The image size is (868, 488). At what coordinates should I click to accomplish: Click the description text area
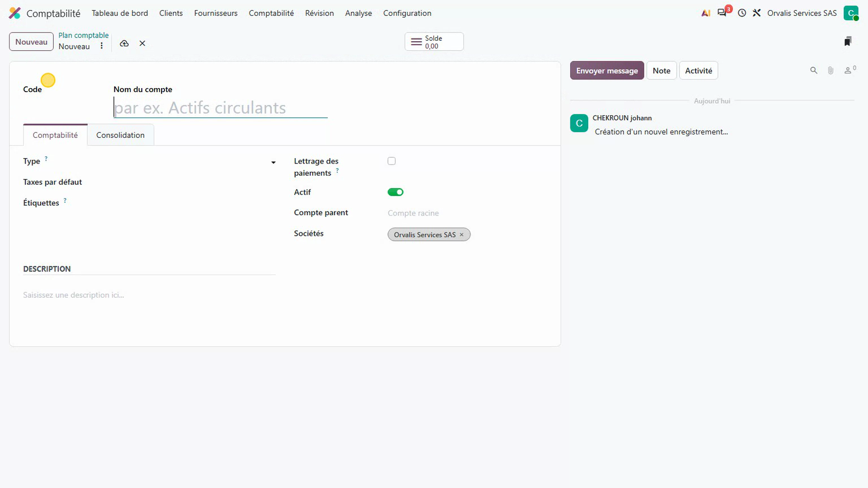coord(149,295)
